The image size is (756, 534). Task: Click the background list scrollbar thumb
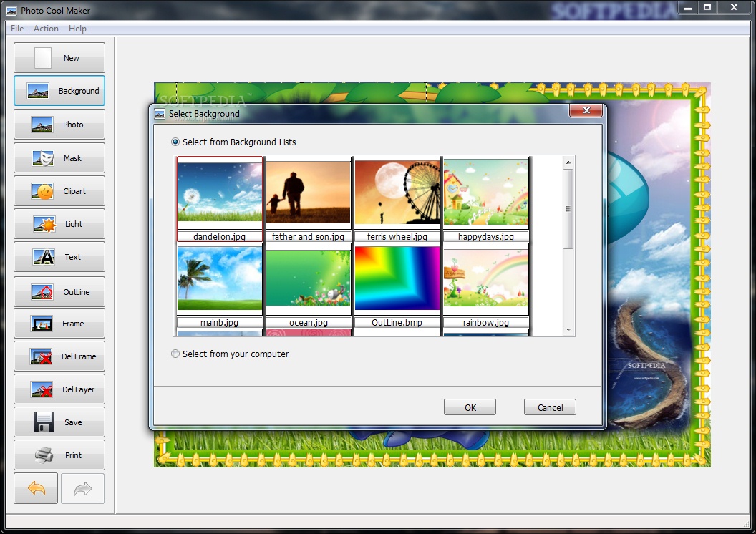pos(568,209)
